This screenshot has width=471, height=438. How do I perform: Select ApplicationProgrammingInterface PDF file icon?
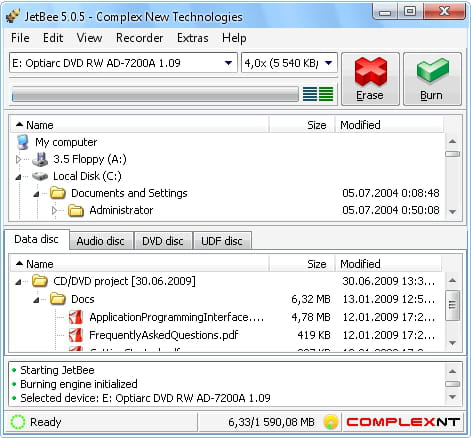click(x=76, y=317)
